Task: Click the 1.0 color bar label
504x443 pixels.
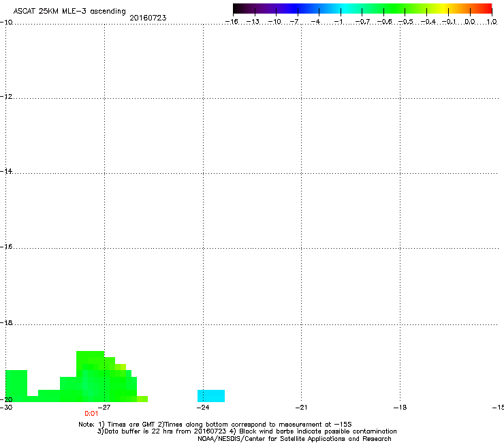Action: coord(492,22)
